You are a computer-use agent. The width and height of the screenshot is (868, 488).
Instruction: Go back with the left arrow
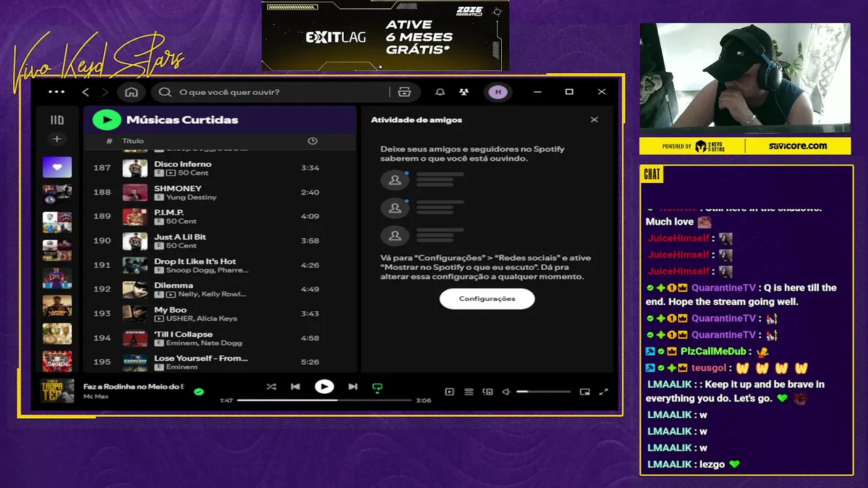pyautogui.click(x=85, y=91)
